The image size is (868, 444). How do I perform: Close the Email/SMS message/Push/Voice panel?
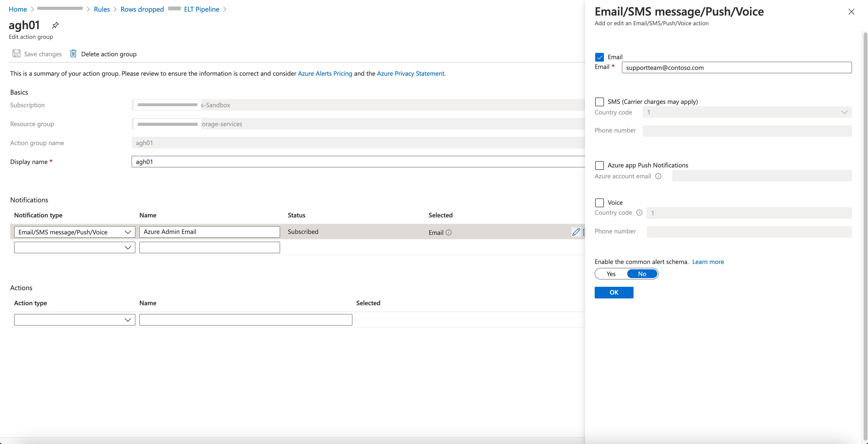point(851,12)
